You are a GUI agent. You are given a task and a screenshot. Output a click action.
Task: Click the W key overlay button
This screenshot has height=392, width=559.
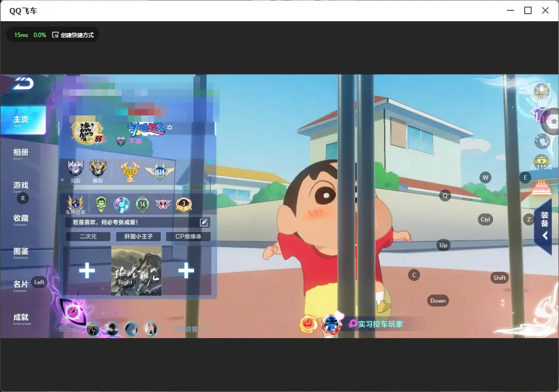tap(485, 177)
